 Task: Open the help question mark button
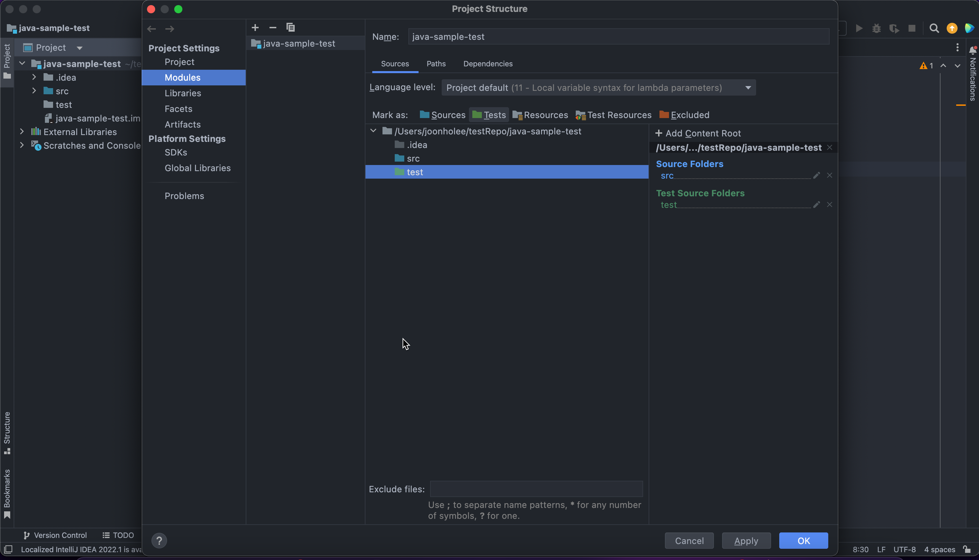point(159,540)
